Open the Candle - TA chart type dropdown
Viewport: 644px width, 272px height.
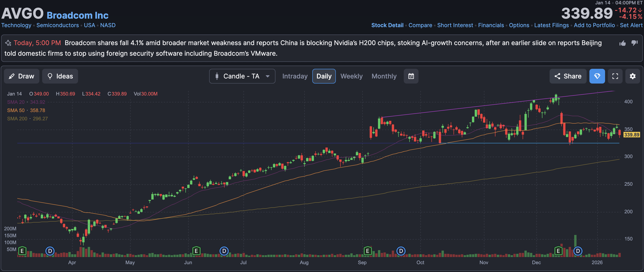click(242, 76)
